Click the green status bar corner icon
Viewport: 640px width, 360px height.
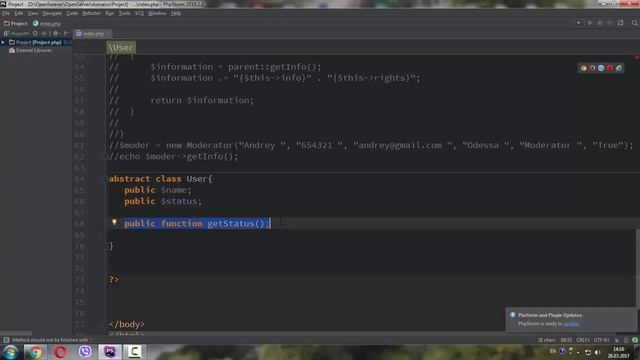pyautogui.click(x=635, y=340)
